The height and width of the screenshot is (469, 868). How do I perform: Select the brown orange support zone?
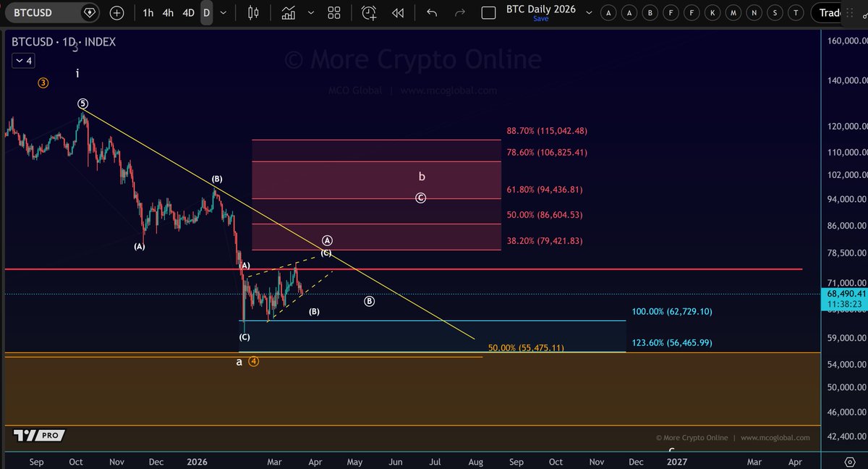(x=412, y=389)
